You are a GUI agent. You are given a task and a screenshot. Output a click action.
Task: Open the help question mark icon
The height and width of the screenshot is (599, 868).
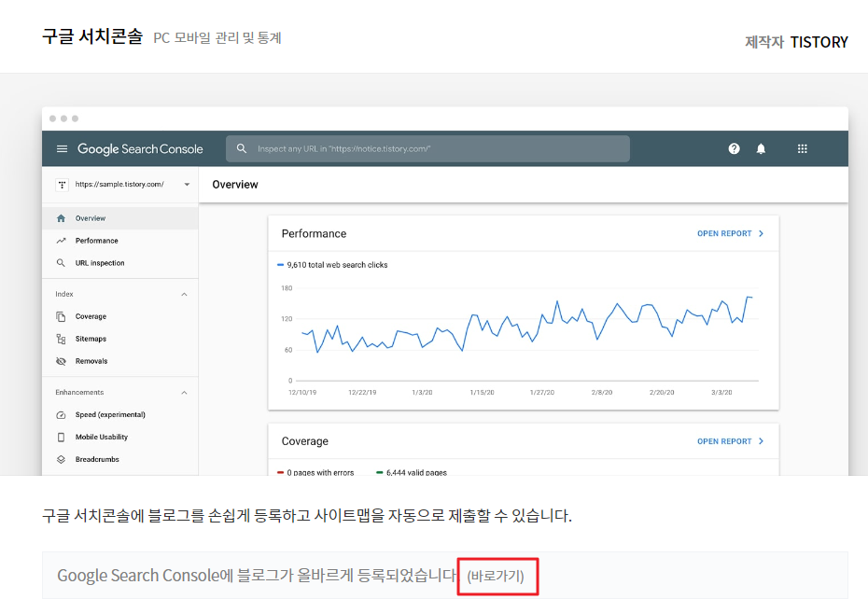click(x=734, y=148)
